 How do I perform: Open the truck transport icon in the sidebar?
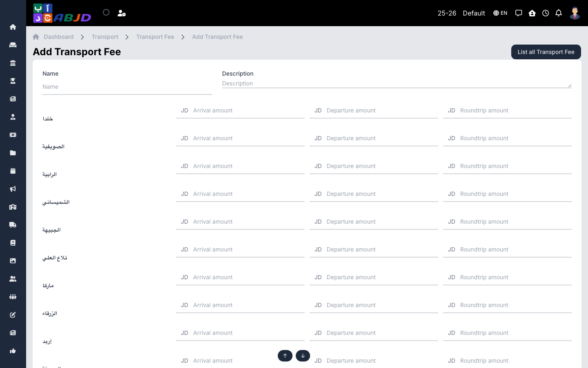point(13,225)
